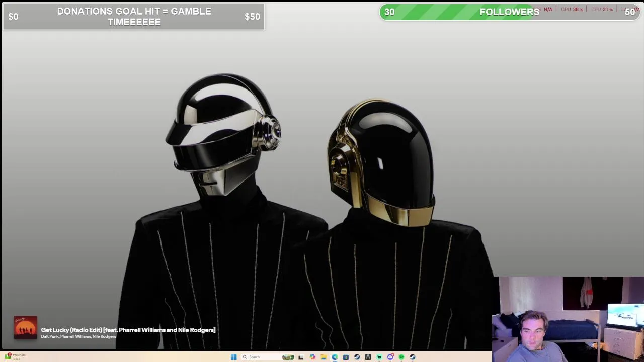The height and width of the screenshot is (362, 644).
Task: Launch Copilot from the taskbar
Action: pos(312,357)
